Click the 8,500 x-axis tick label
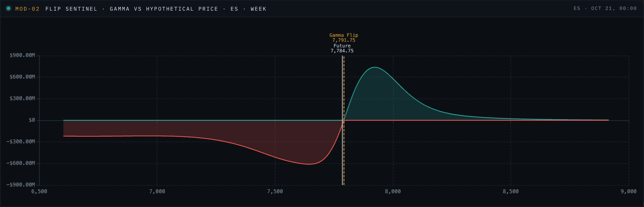 click(x=511, y=191)
